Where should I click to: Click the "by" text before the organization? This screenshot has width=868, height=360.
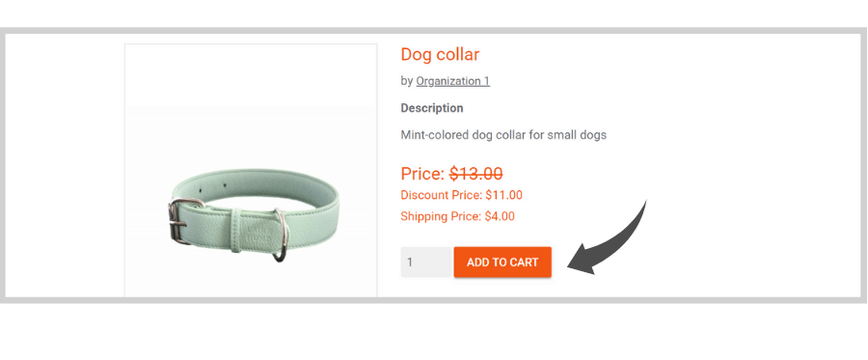click(407, 81)
